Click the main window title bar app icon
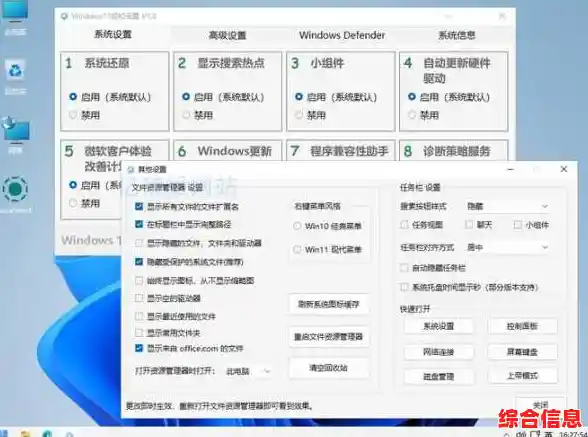The width and height of the screenshot is (588, 437). pyautogui.click(x=64, y=16)
